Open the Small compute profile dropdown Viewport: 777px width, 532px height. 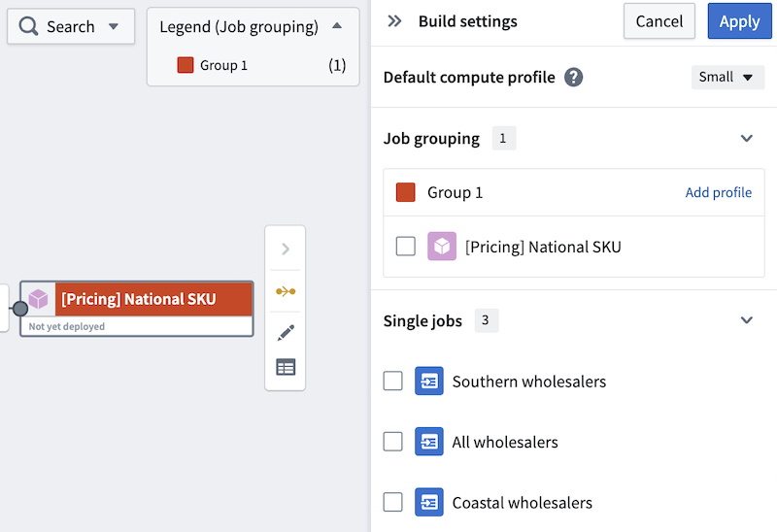(726, 78)
